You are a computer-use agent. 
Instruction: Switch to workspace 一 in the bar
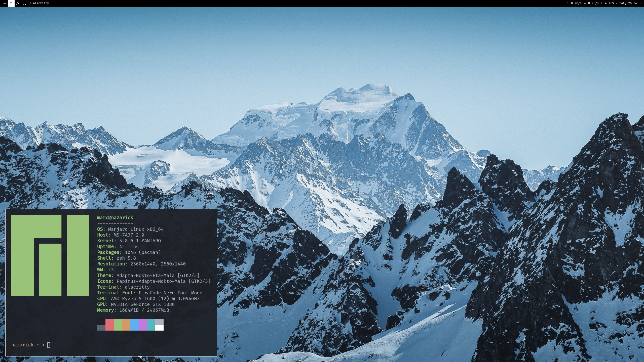5,3
